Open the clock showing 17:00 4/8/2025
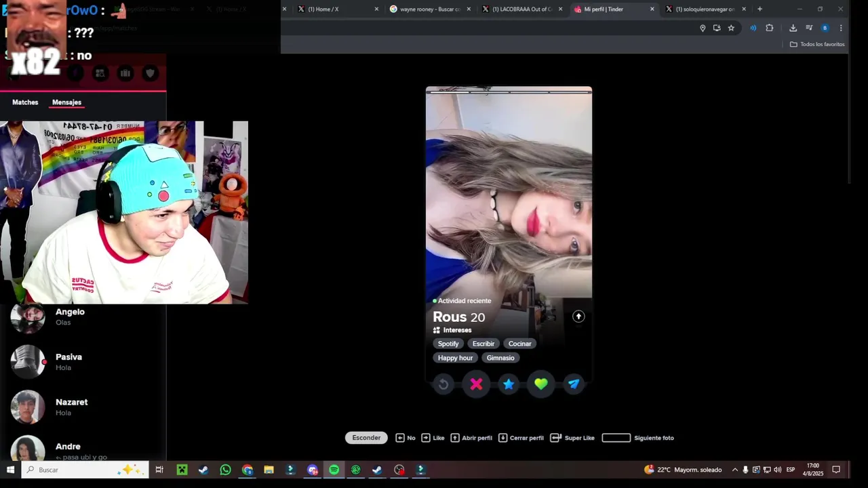 (814, 470)
